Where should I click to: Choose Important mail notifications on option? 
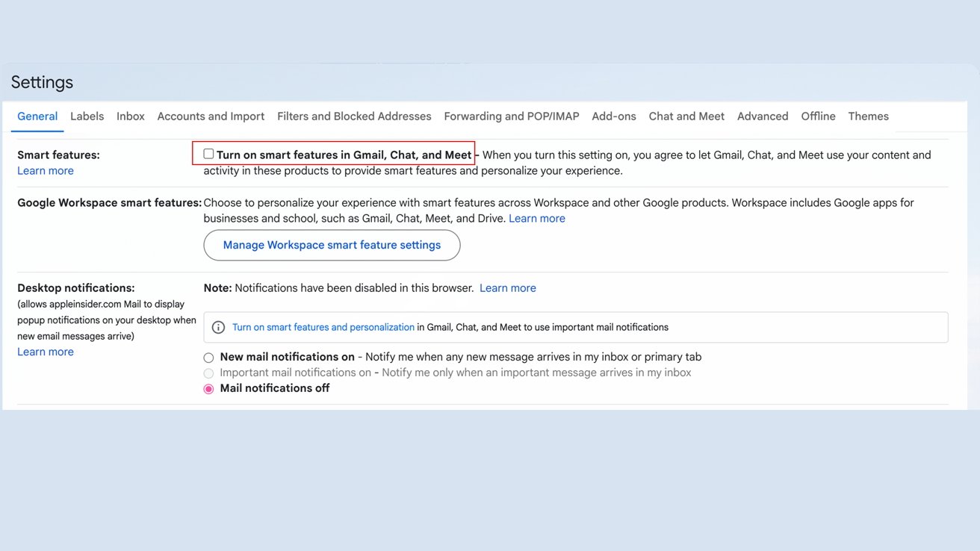(x=208, y=373)
